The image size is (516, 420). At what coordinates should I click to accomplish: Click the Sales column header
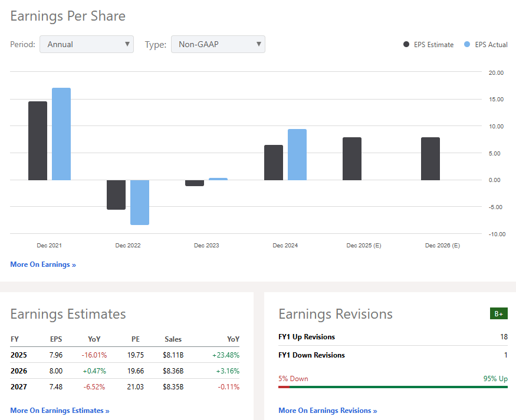[173, 339]
